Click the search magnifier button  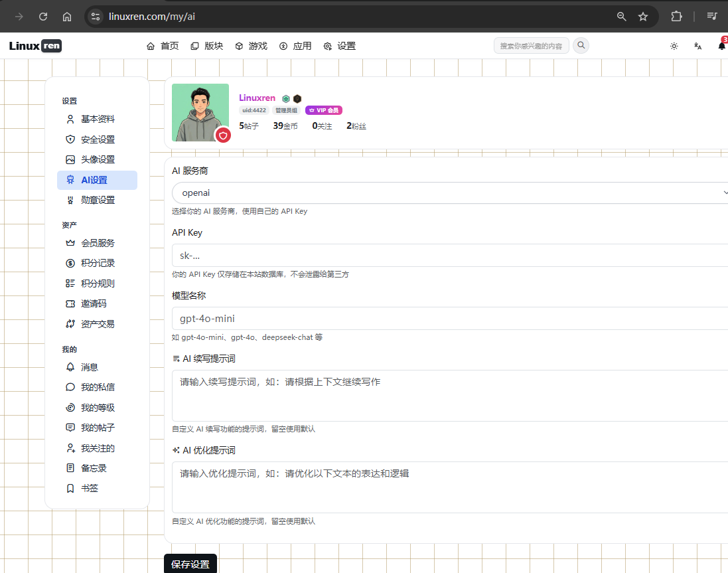581,46
